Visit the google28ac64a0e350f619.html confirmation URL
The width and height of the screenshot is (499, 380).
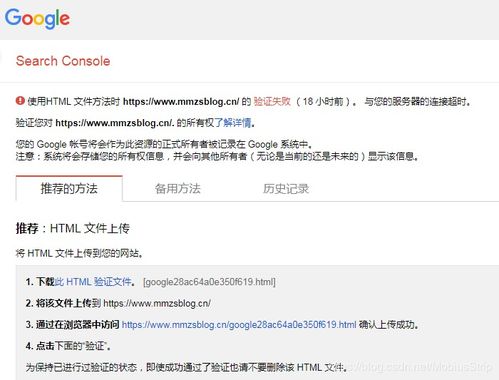239,324
